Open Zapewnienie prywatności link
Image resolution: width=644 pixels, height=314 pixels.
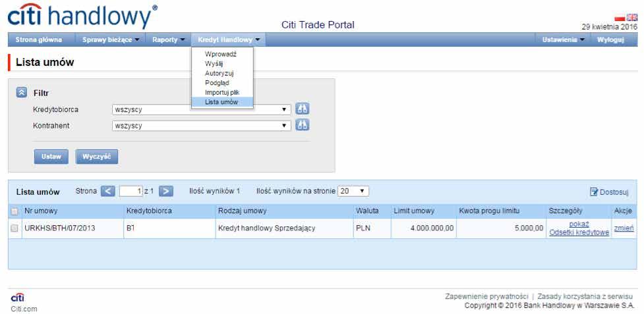(x=486, y=296)
